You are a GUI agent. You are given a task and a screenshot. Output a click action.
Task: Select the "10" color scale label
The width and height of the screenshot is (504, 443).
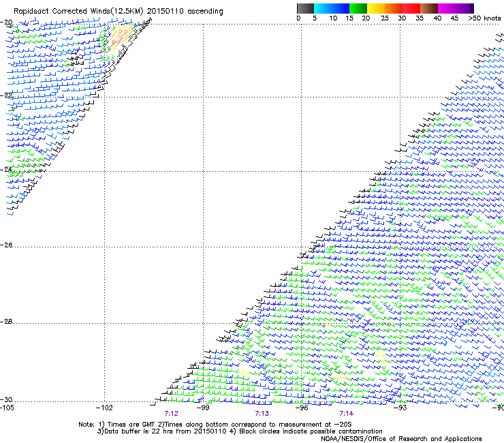[333, 18]
